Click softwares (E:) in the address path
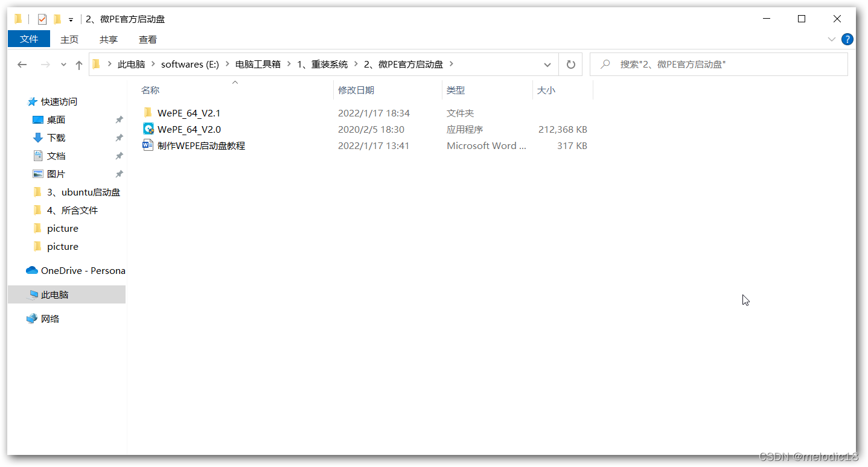The image size is (868, 467). pos(190,64)
